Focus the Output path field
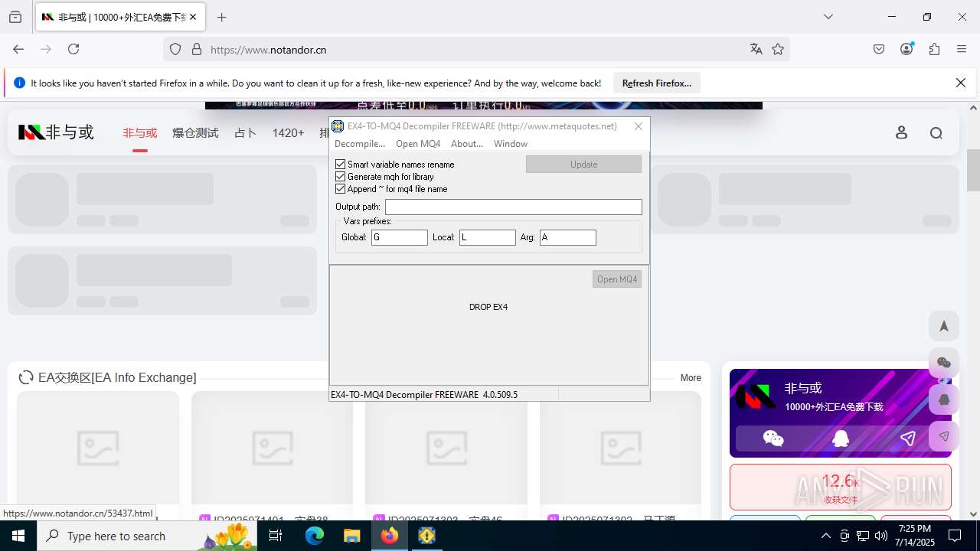 pos(514,207)
